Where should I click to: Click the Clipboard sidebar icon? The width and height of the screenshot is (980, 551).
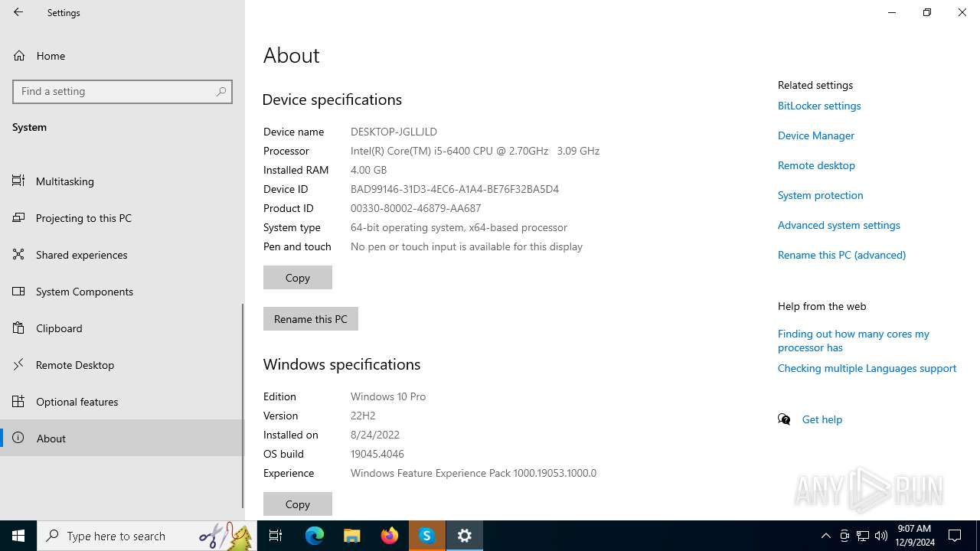(18, 328)
